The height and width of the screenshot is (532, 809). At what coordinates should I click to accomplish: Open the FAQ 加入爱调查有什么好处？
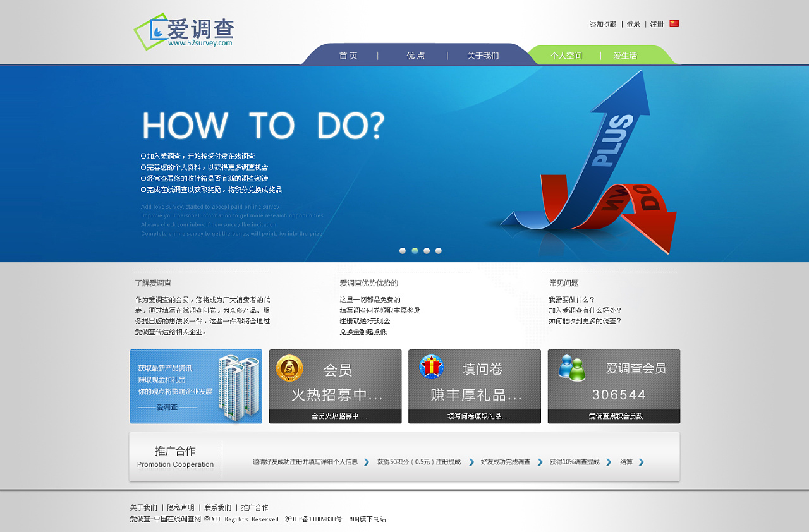585,310
